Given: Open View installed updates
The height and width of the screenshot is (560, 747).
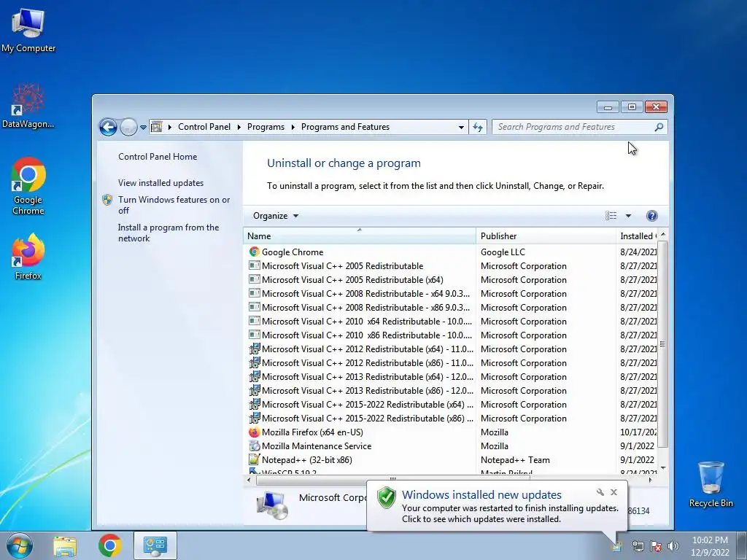Looking at the screenshot, I should (160, 183).
